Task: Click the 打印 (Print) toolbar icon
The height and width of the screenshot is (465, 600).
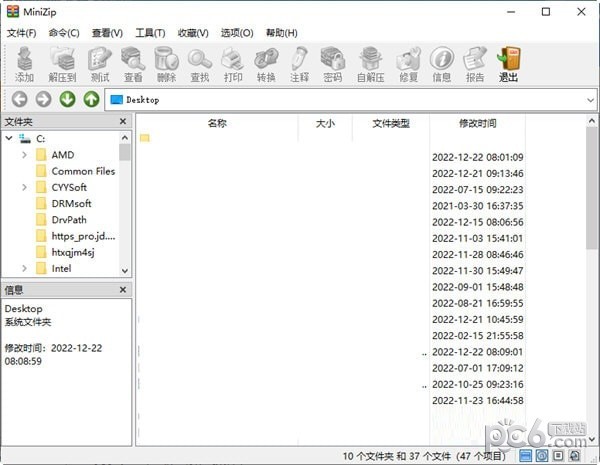Action: [233, 64]
